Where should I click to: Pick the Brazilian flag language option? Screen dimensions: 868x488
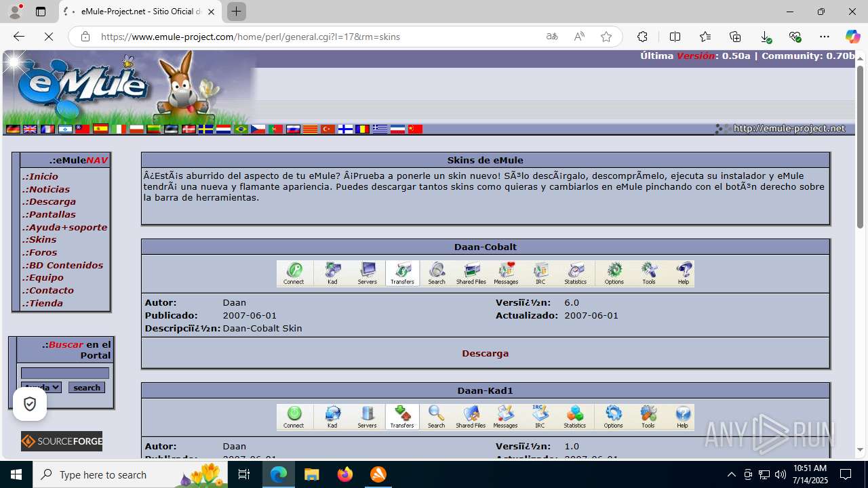(241, 129)
